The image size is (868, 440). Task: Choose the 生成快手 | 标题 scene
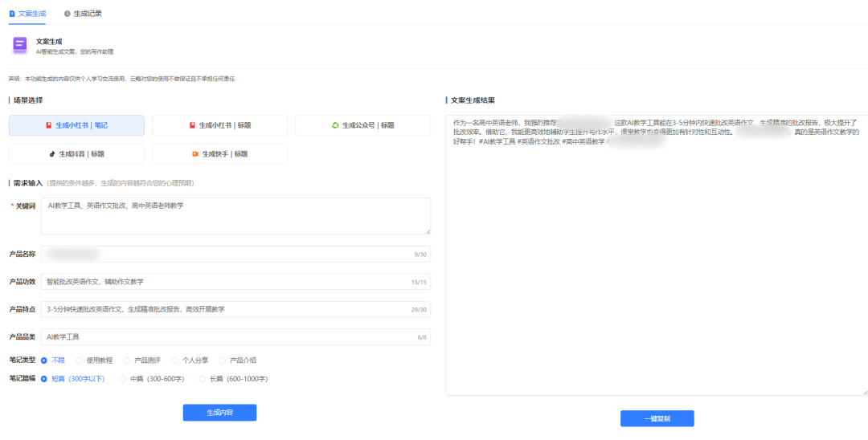[219, 154]
